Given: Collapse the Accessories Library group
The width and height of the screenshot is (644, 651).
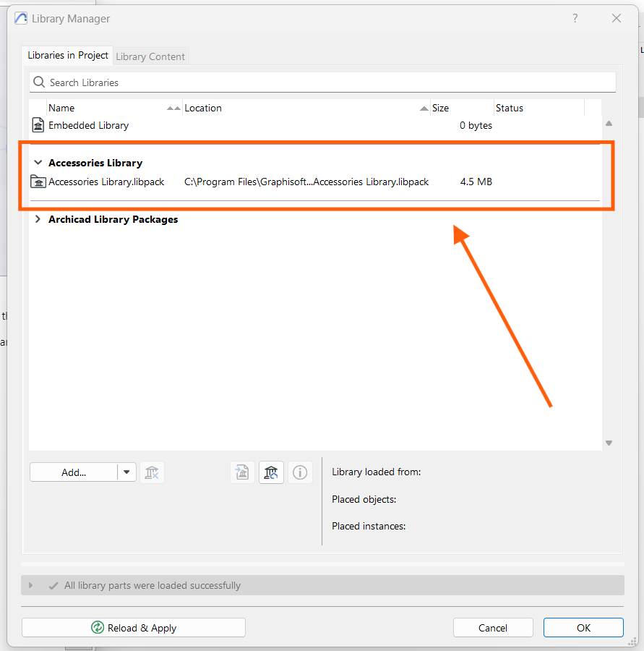Looking at the screenshot, I should coord(38,162).
